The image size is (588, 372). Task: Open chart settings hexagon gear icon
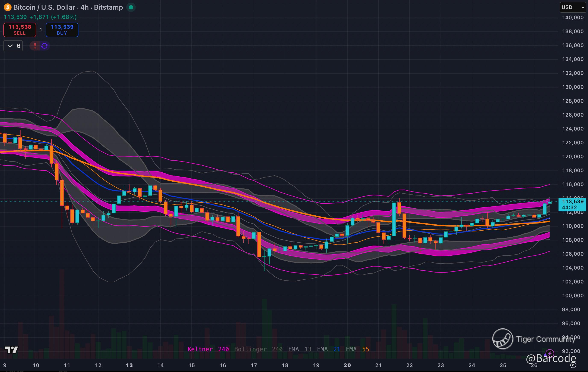573,365
